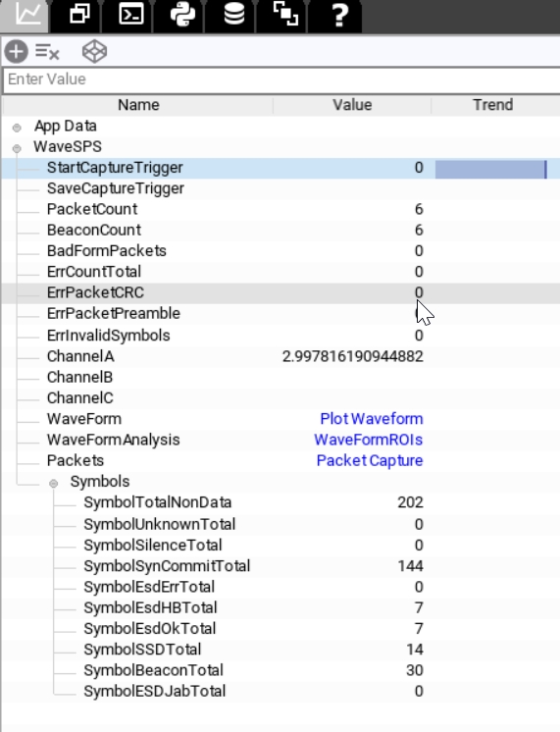The image size is (560, 732).
Task: Open the terminal console tab icon
Action: [x=131, y=15]
